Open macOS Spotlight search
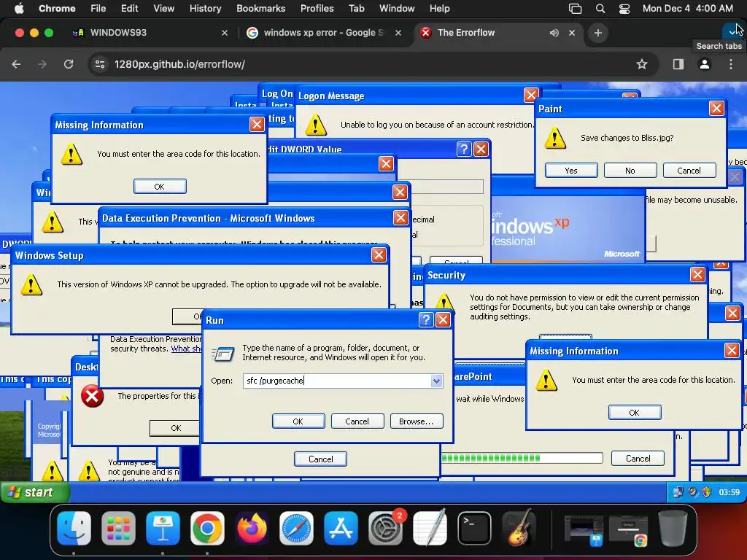Screen dimensions: 747x560 (600, 9)
